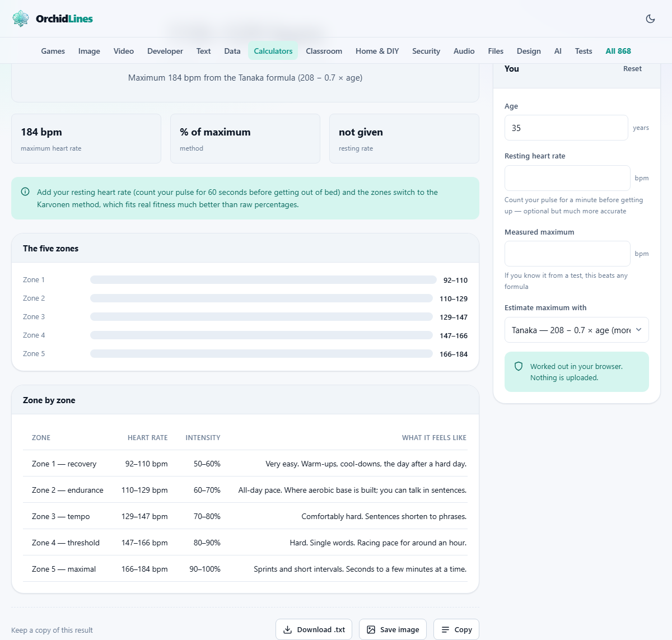Click the Measured maximum input field

tap(567, 254)
